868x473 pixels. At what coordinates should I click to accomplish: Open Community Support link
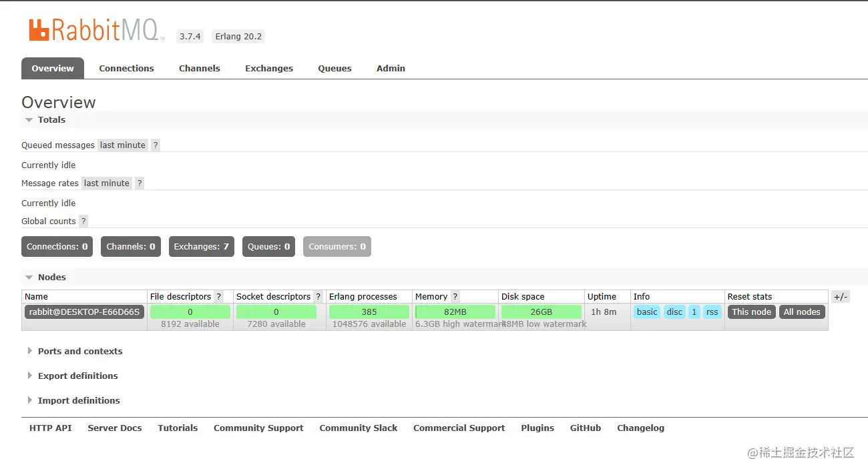pyautogui.click(x=258, y=428)
